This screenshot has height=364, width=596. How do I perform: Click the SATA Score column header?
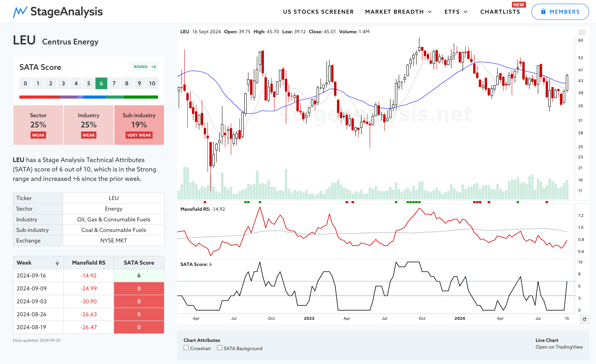(x=139, y=263)
